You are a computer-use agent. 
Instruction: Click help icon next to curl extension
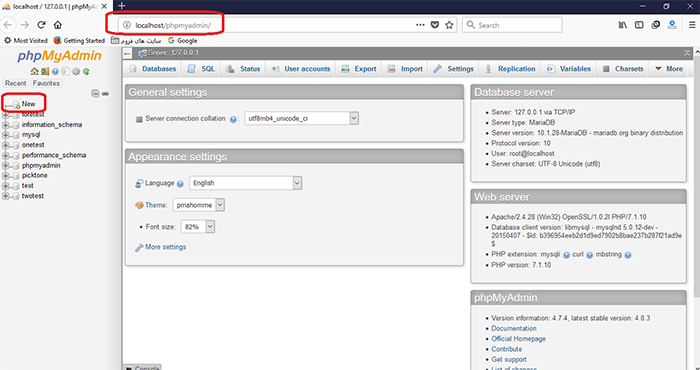(589, 255)
